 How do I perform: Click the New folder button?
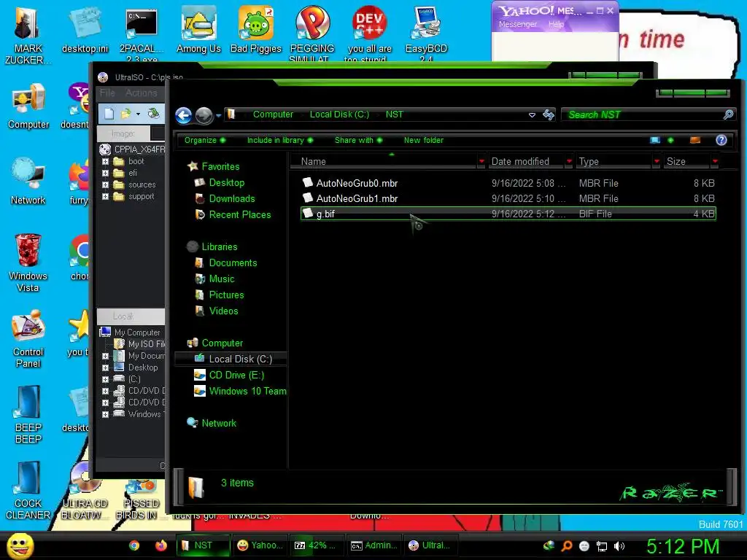pos(424,140)
